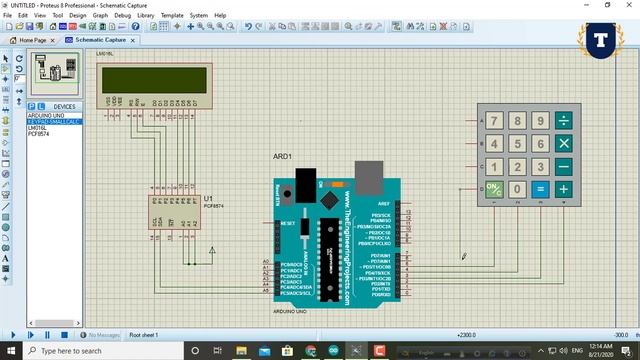Start simulation with the Play button
Screen dimensions: 640x360
13,335
